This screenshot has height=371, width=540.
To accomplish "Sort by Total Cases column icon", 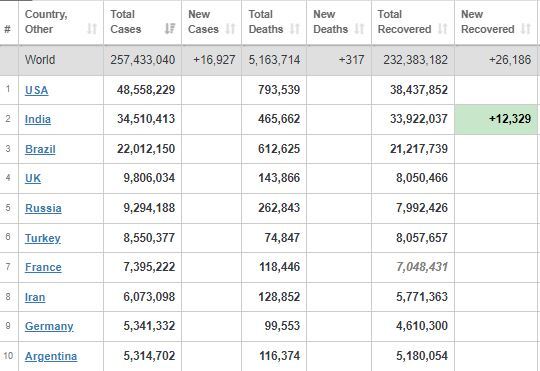I will 170,29.
